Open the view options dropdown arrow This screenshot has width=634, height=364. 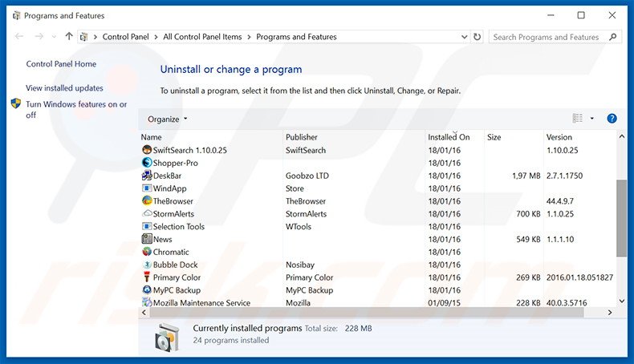592,119
